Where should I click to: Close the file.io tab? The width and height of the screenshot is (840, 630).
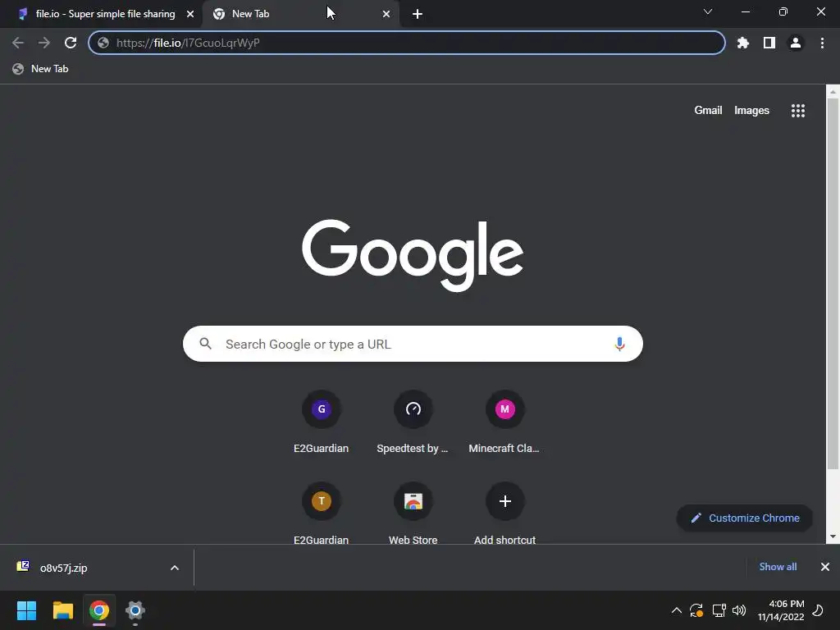(x=190, y=14)
